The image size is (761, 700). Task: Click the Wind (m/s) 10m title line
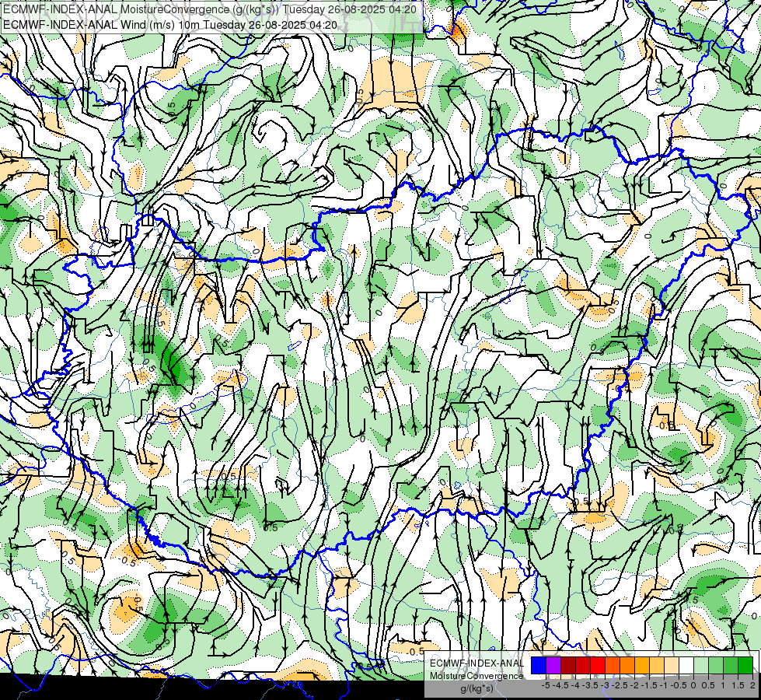(170, 25)
